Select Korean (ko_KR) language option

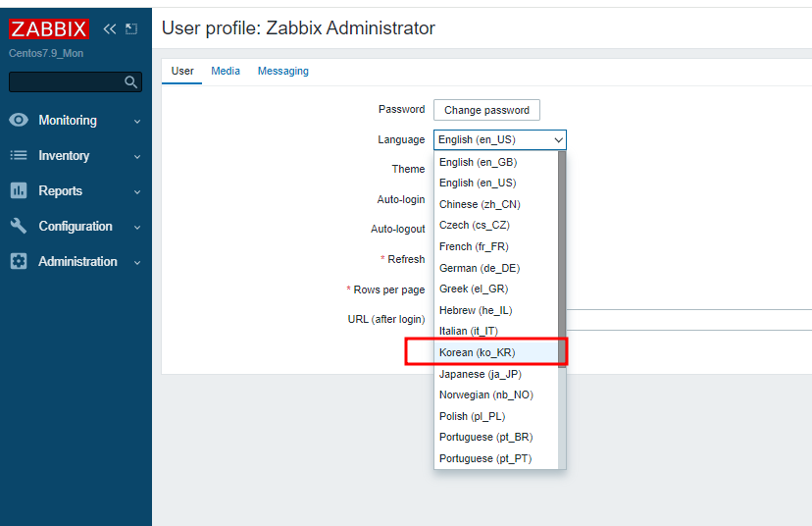click(496, 352)
